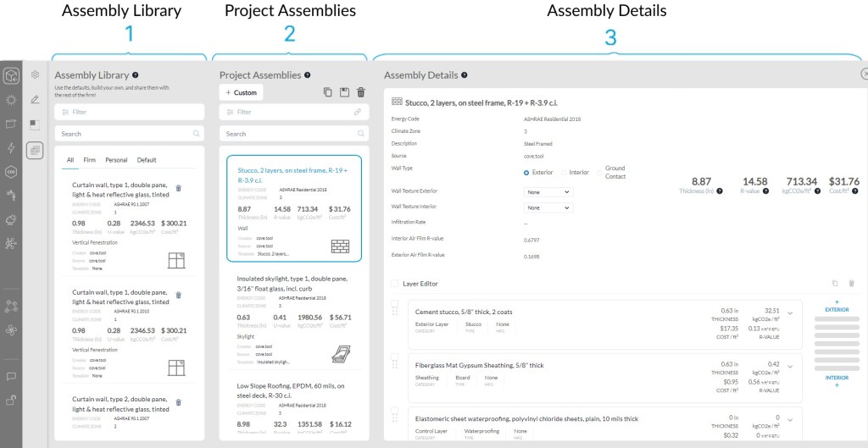Screen dimensions: 868x448
Task: Expand the Cement stucco layer details
Action: click(x=790, y=312)
